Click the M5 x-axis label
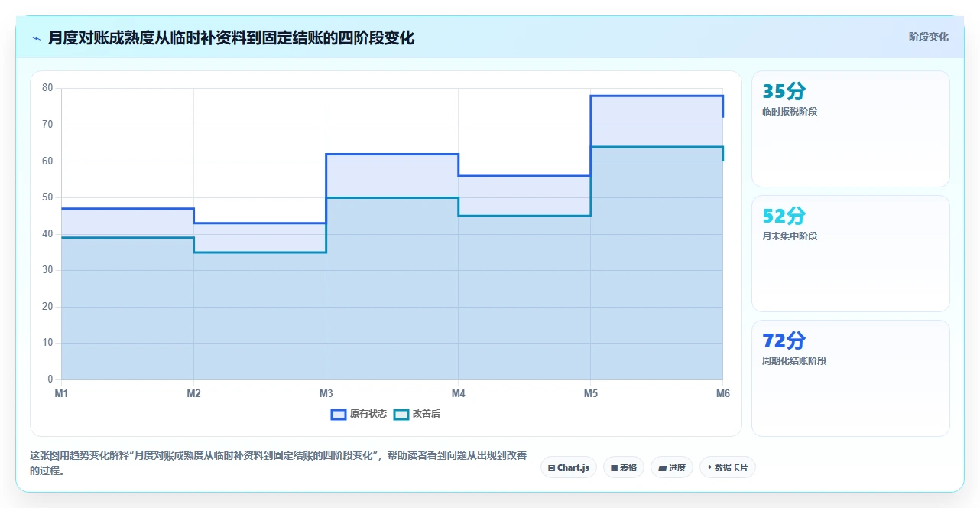Screen dimensions: 980x508 click(x=590, y=394)
